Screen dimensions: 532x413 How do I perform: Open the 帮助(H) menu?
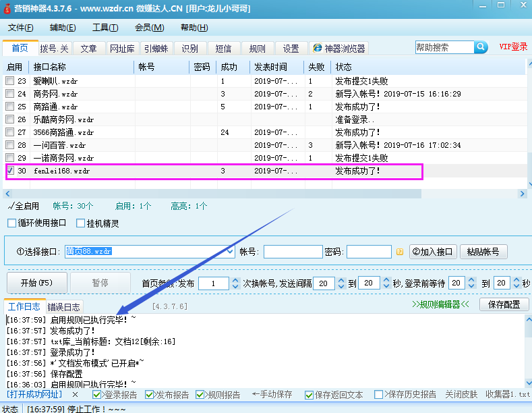point(194,28)
